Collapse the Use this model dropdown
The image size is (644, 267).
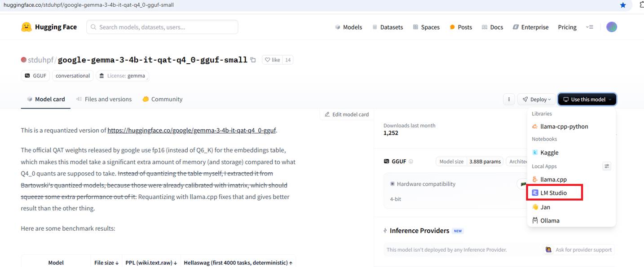coord(587,99)
